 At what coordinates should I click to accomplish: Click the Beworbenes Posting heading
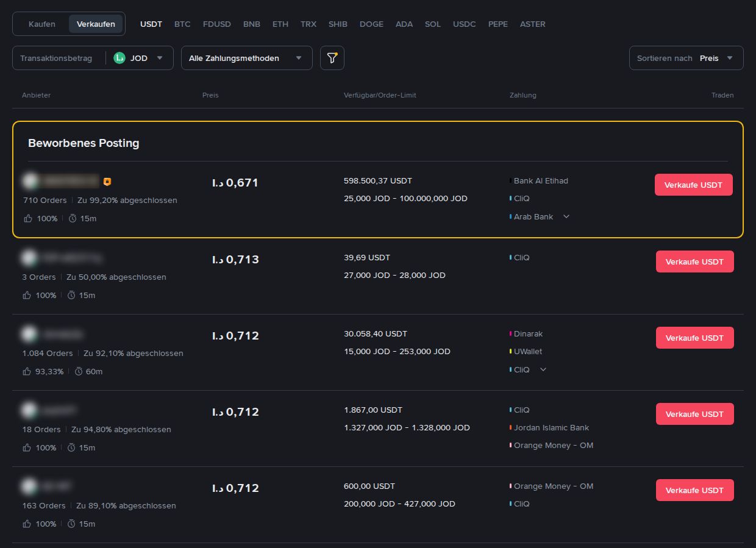pos(84,143)
